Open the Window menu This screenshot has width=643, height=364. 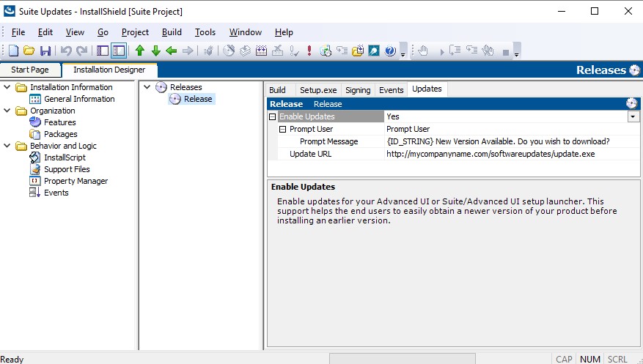tap(245, 32)
